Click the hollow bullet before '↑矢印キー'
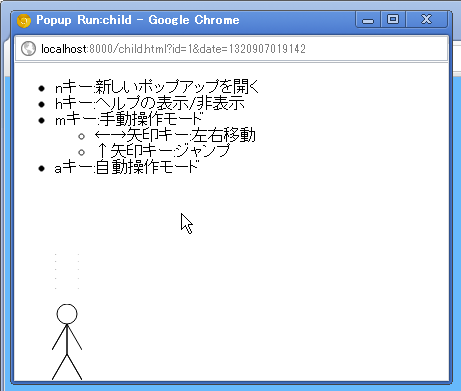The height and width of the screenshot is (391, 461). tap(81, 152)
